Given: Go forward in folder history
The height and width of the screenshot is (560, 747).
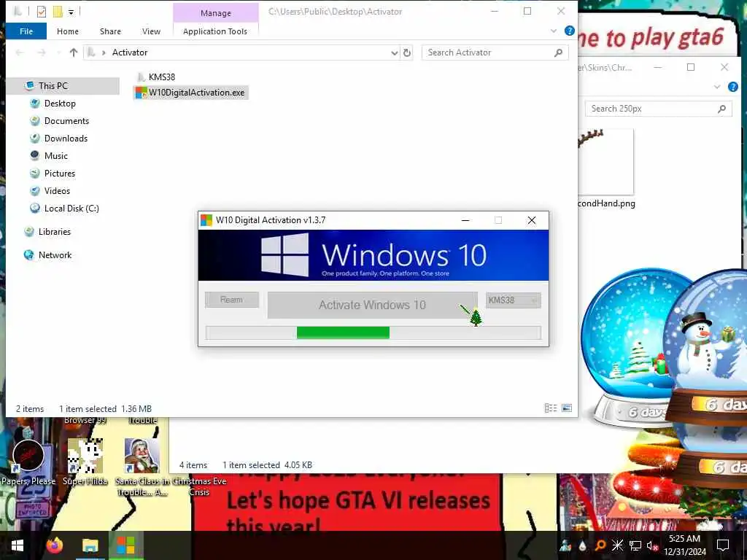Looking at the screenshot, I should [42, 52].
